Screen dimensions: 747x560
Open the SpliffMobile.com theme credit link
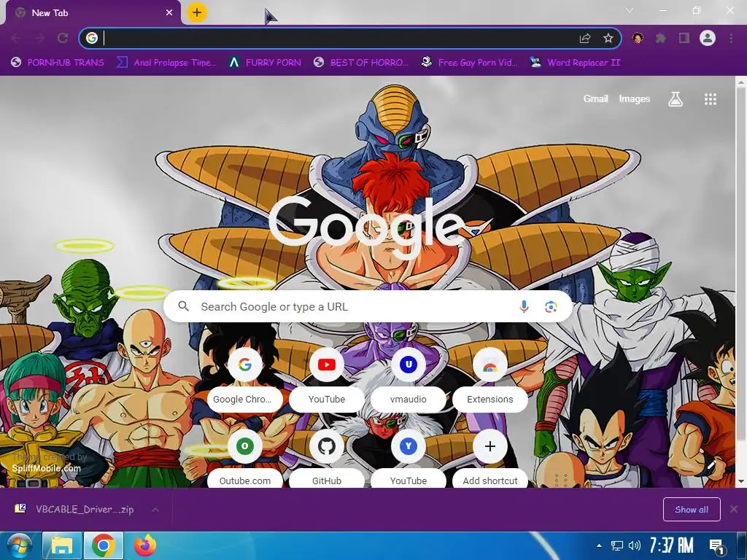point(46,468)
